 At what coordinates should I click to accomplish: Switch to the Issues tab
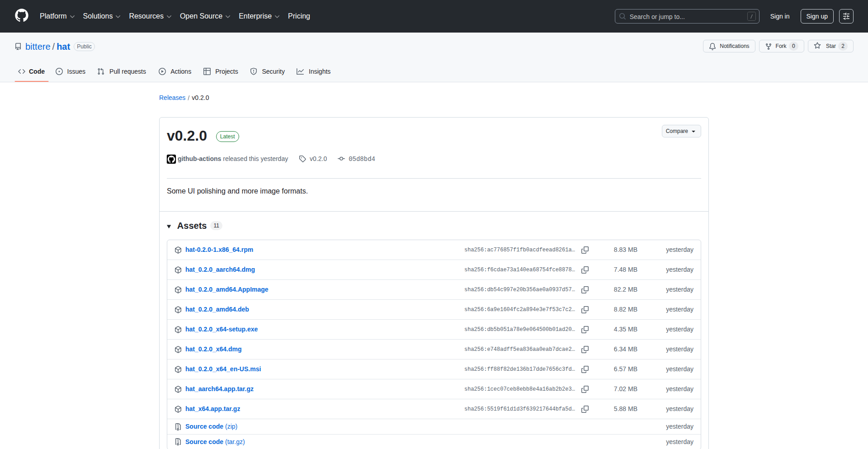[x=71, y=71]
